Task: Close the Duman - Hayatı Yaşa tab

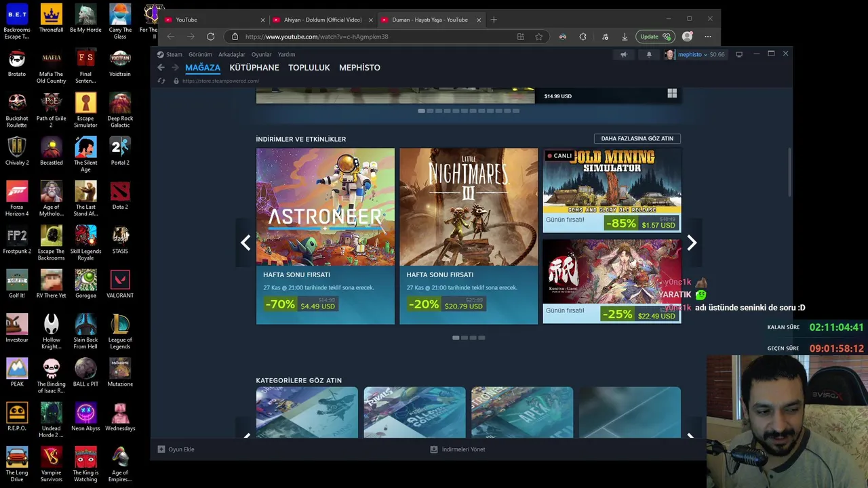Action: 479,20
